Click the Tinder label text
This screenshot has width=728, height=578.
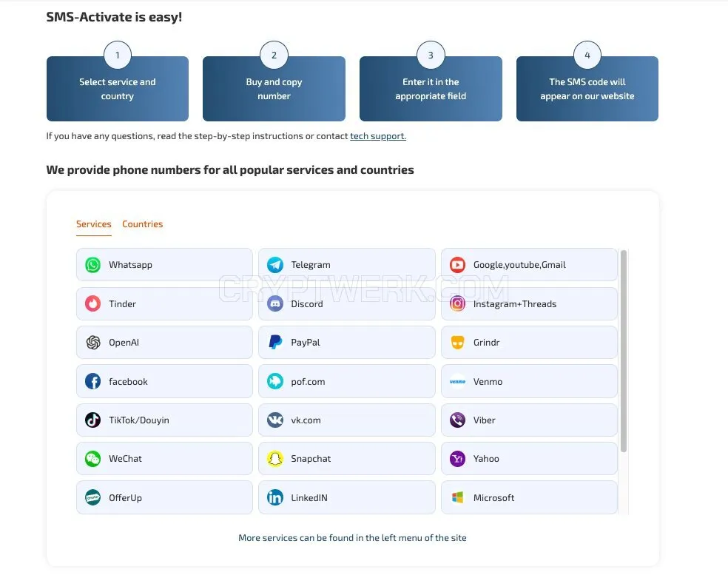pos(122,304)
